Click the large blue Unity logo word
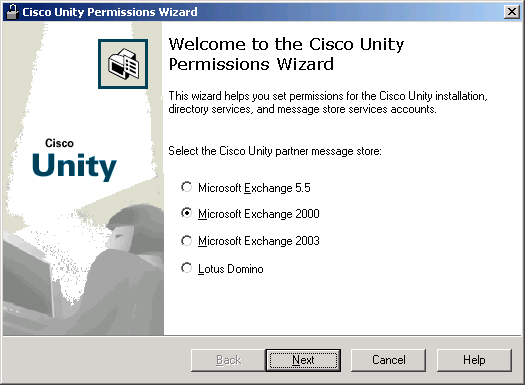The width and height of the screenshot is (525, 385). click(x=74, y=166)
